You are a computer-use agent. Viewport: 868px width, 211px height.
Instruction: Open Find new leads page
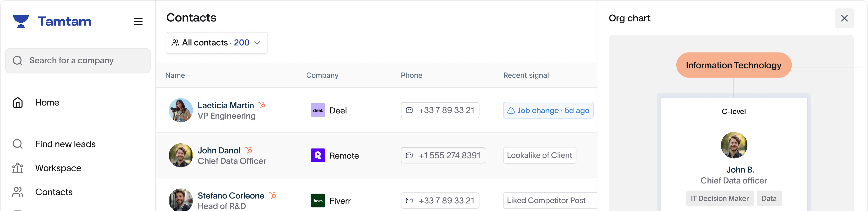pyautogui.click(x=65, y=144)
